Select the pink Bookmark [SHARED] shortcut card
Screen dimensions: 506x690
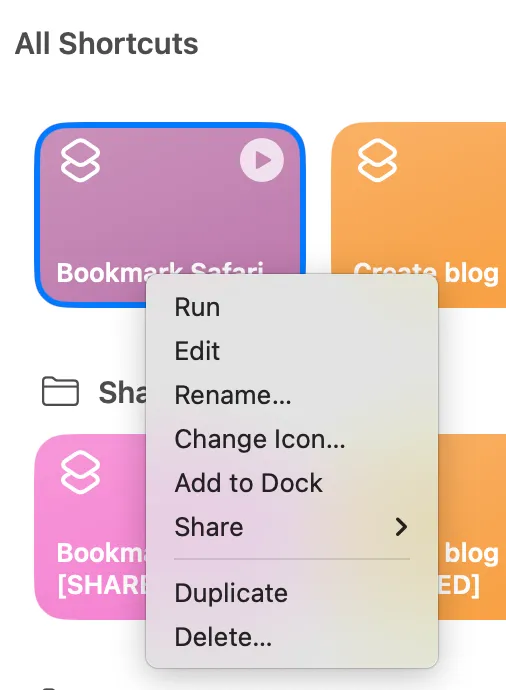(x=90, y=527)
